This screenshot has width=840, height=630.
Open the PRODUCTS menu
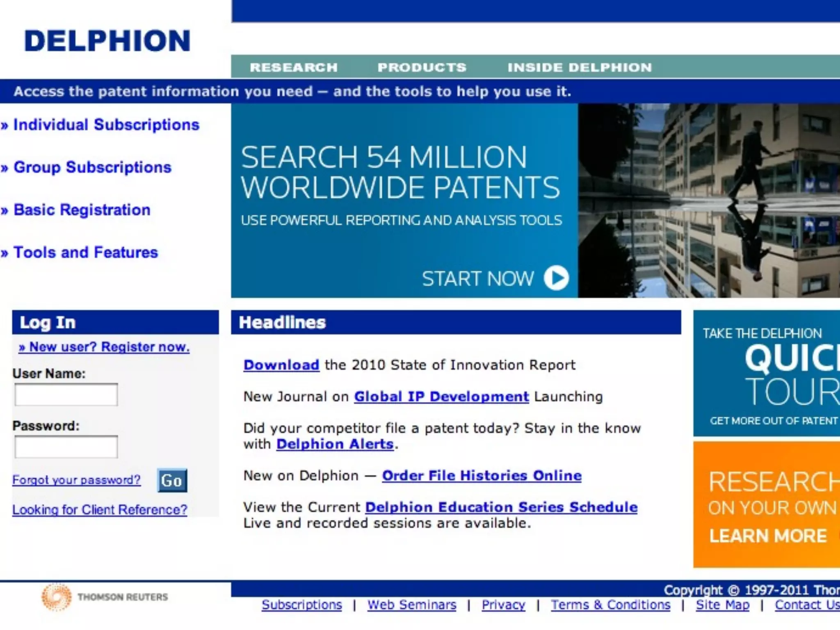click(422, 67)
